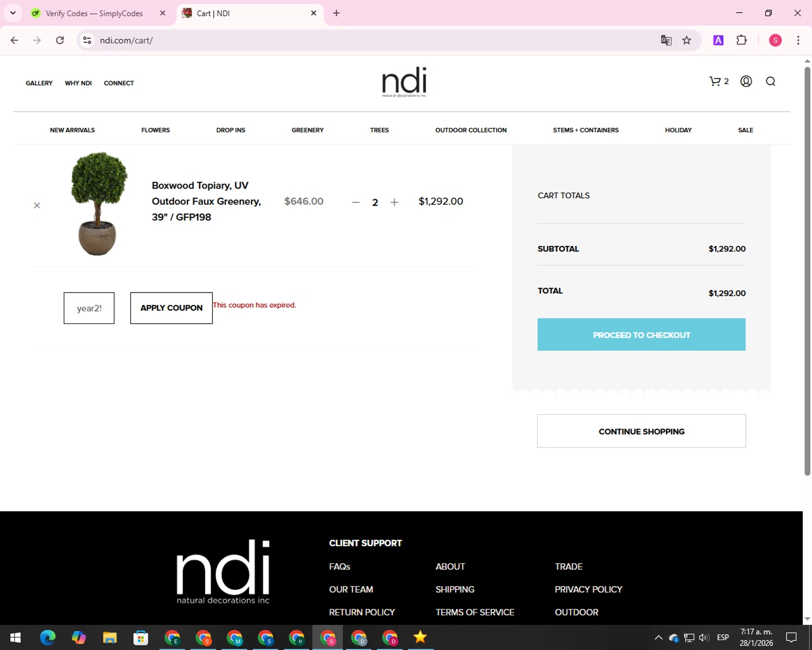
Task: Open the notifications center icon
Action: pyautogui.click(x=791, y=638)
